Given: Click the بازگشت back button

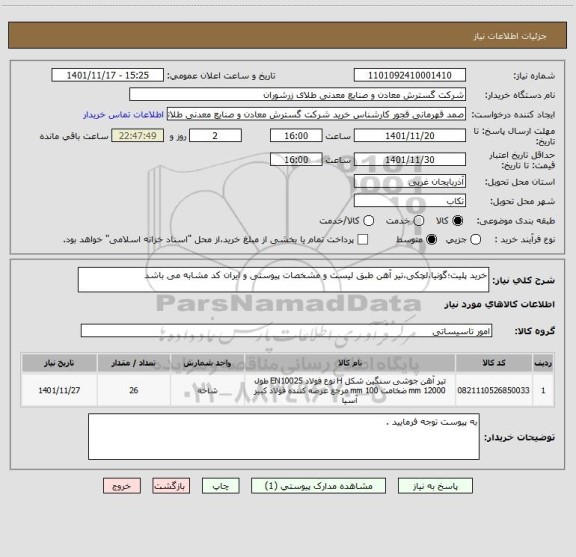Looking at the screenshot, I should (171, 486).
